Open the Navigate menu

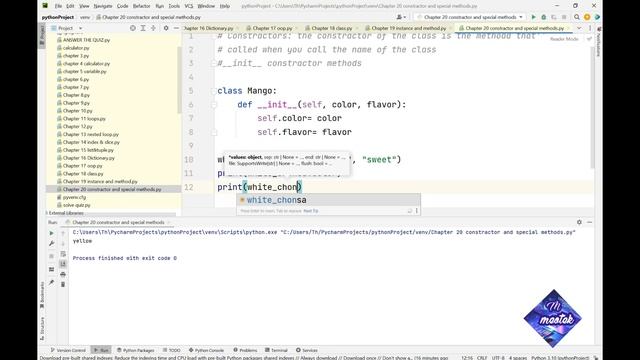pyautogui.click(x=103, y=6)
